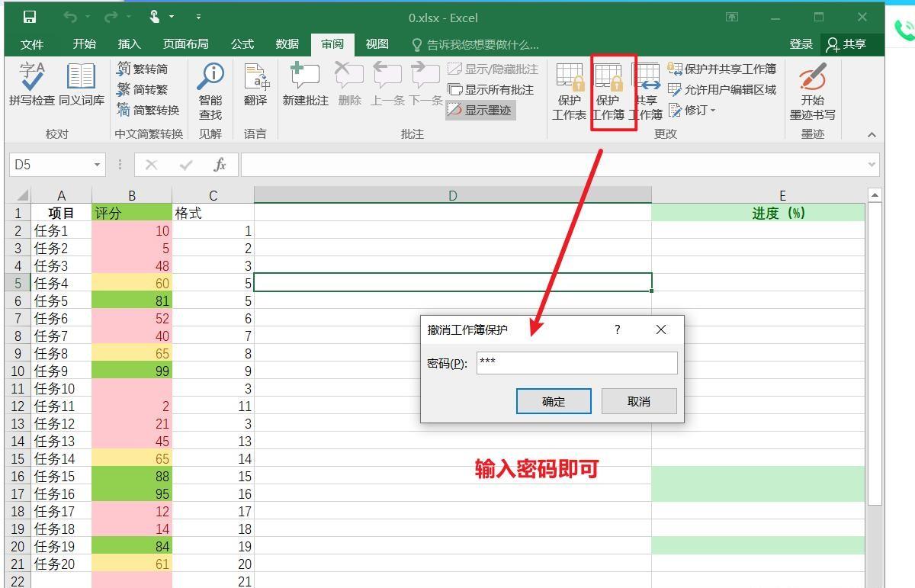915x588 pixels.
Task: Click Allow Users to Edit Ranges (允许用户编辑区域)
Action: [x=722, y=90]
